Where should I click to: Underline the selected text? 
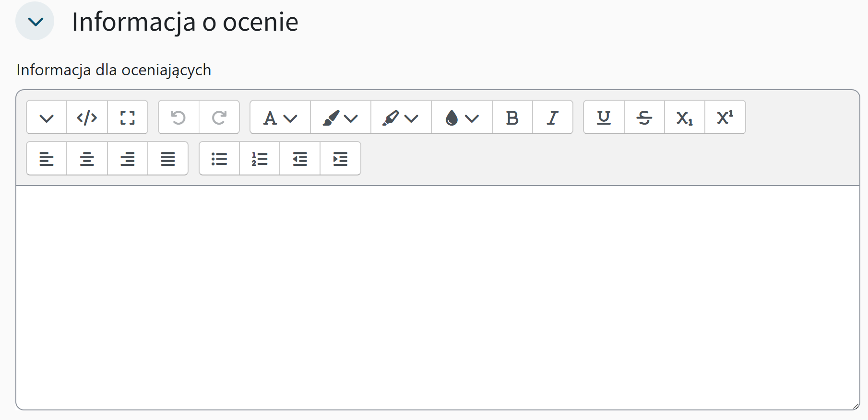603,117
